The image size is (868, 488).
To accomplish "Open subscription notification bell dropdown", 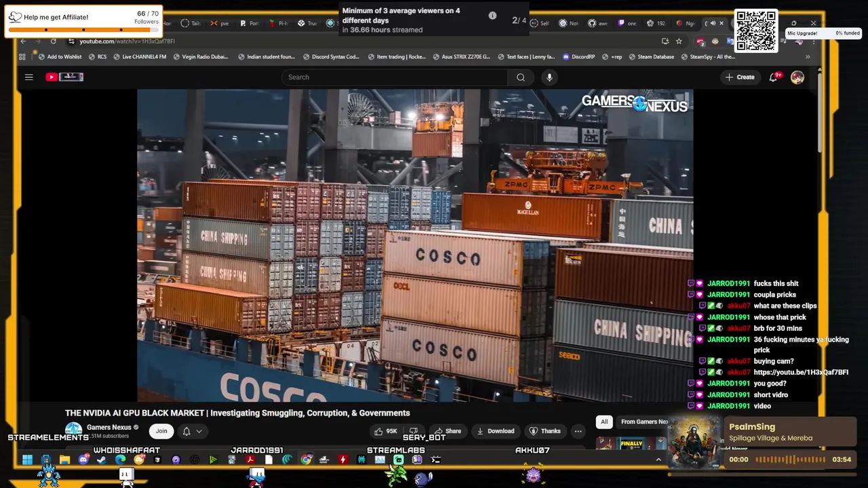I will click(x=193, y=431).
